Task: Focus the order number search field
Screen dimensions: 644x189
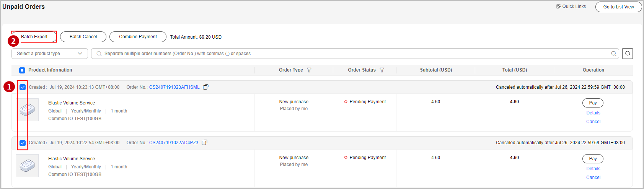Action: click(352, 54)
